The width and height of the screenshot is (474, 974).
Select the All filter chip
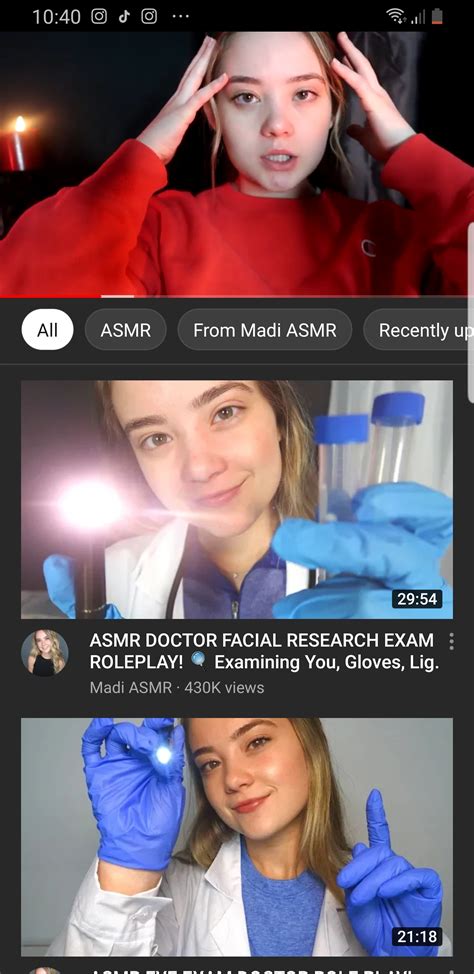point(47,330)
